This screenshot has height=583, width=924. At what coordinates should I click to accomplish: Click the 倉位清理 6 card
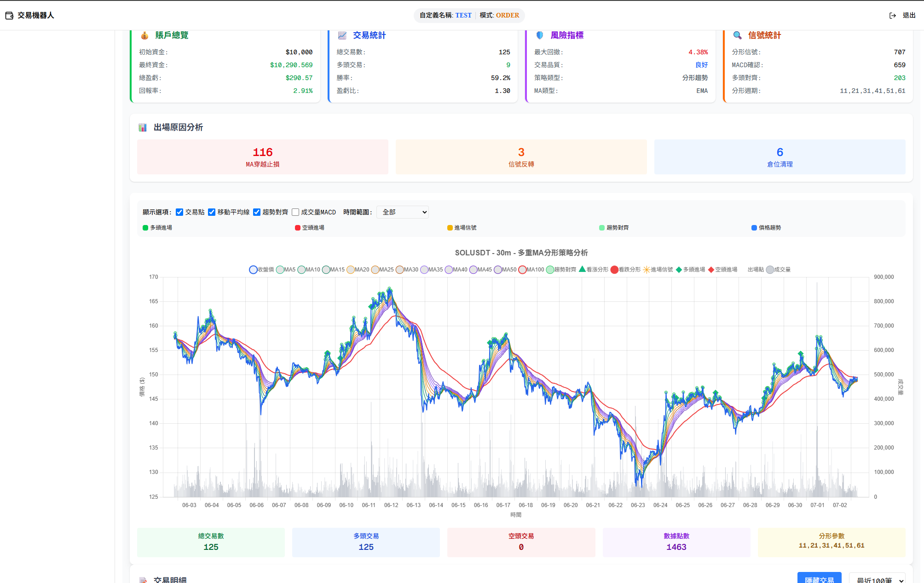tap(780, 157)
